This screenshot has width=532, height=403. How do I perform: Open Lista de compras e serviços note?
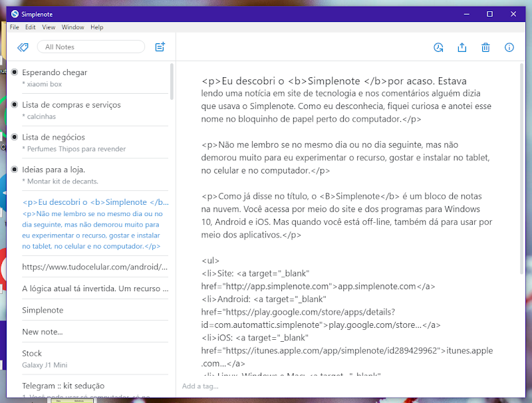click(95, 110)
